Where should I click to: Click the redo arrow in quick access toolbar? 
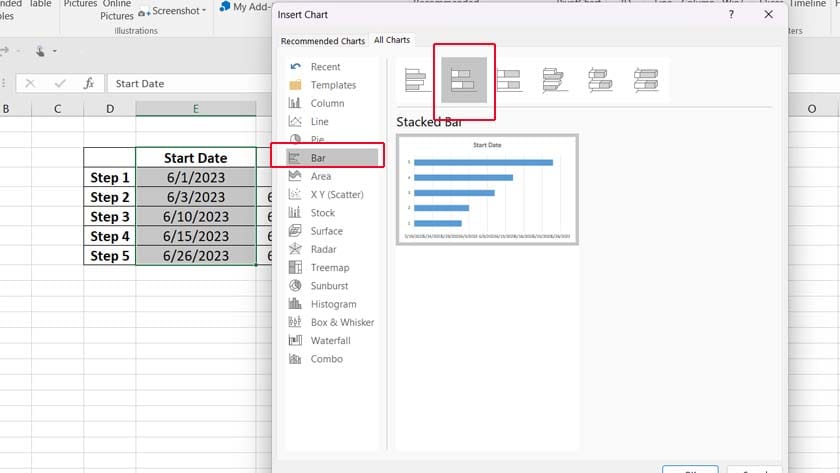point(5,51)
